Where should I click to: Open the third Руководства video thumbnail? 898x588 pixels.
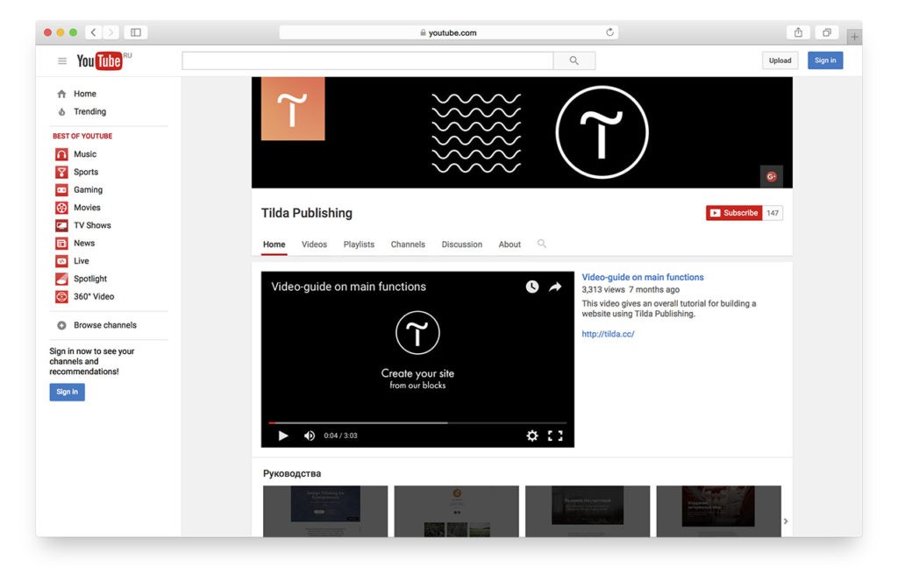(x=588, y=511)
